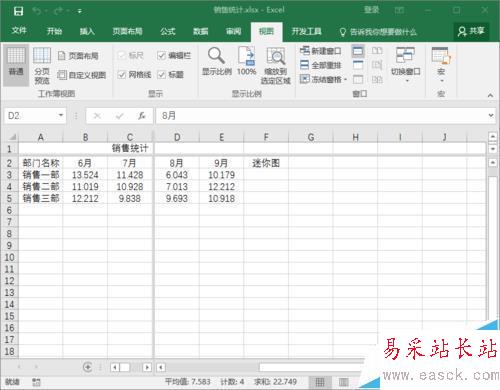
Task: Click the Split window icon
Action: point(358,51)
